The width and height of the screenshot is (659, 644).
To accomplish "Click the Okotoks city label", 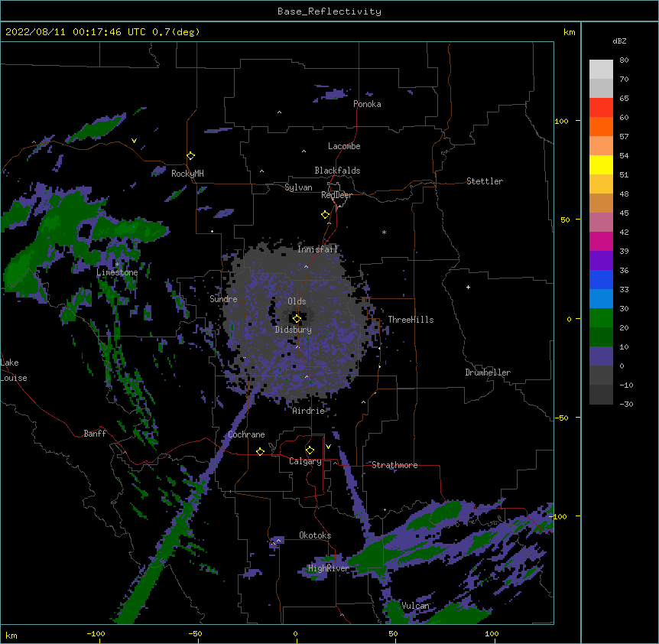I will tap(315, 535).
